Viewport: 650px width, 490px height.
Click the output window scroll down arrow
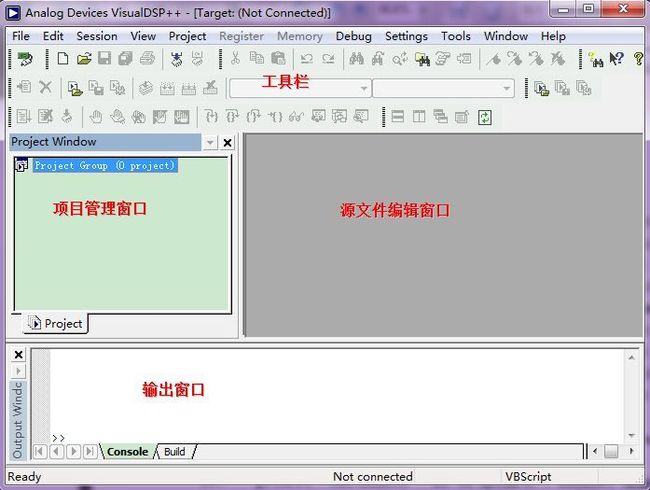tap(631, 435)
